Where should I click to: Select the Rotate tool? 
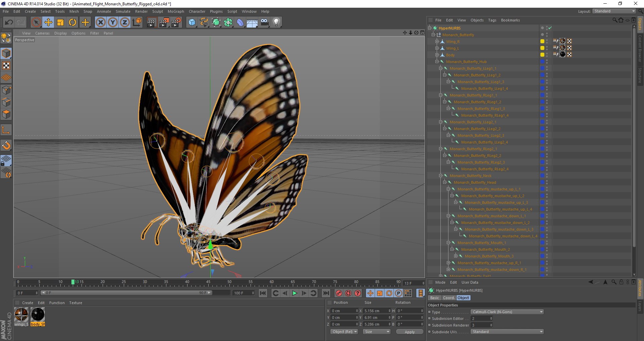pos(72,22)
